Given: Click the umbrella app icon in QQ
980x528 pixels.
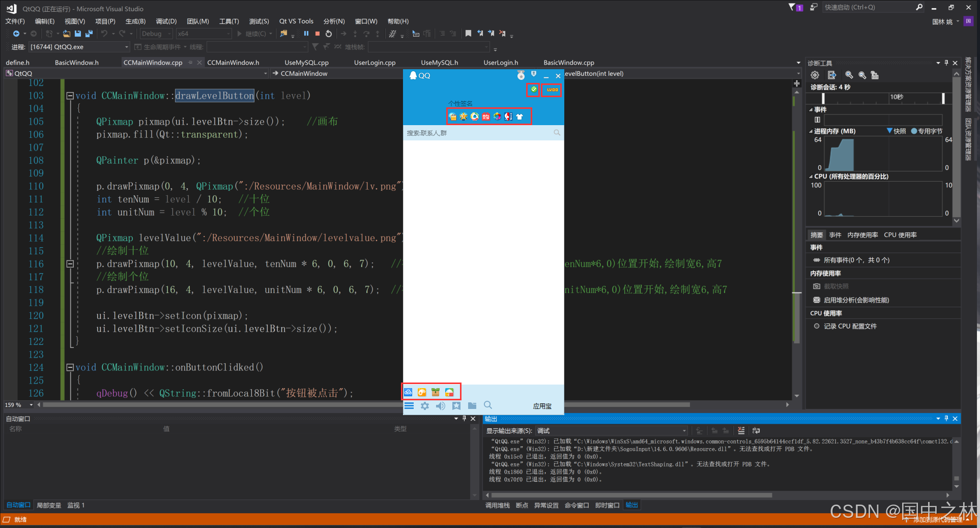Looking at the screenshot, I should point(449,392).
